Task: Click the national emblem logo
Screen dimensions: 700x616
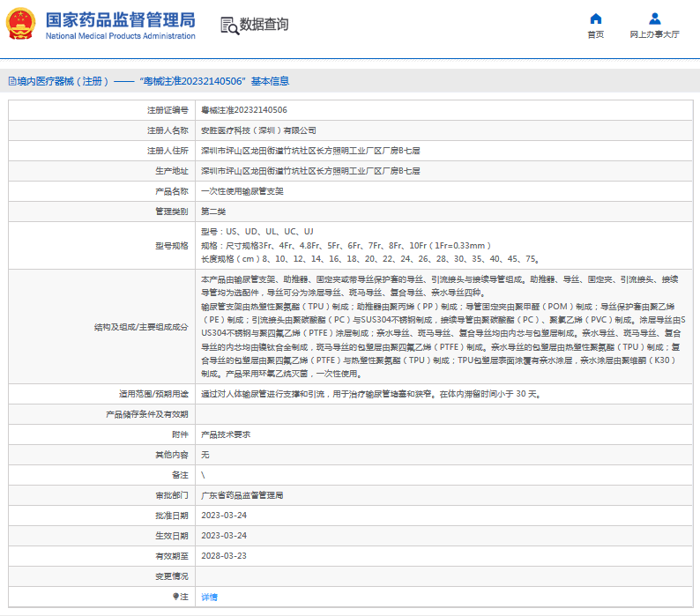Action: click(20, 24)
